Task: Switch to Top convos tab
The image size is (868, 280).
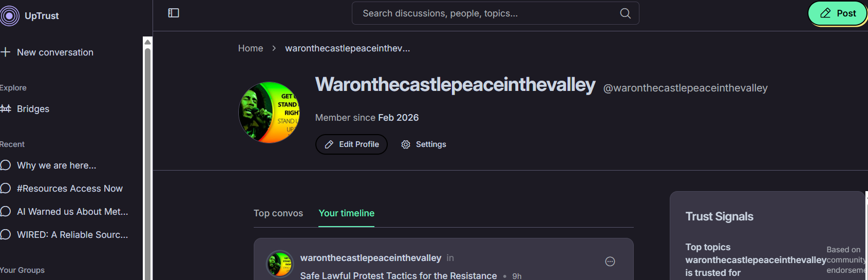Action: pos(278,213)
